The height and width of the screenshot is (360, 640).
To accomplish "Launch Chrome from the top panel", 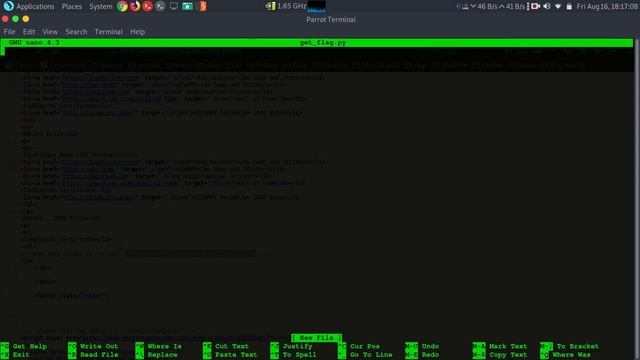I will [x=122, y=6].
